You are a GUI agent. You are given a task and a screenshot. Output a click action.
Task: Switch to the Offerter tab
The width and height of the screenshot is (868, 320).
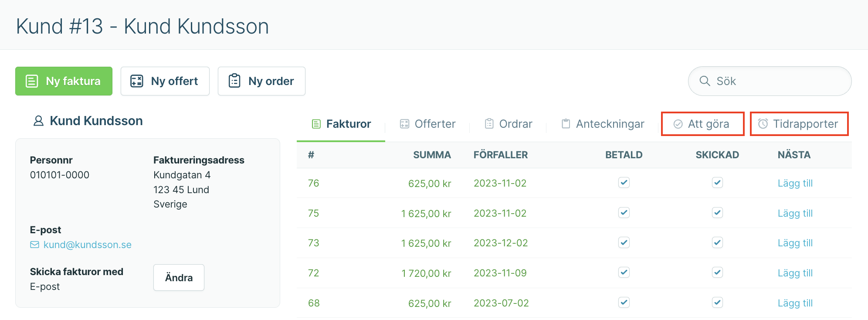point(427,124)
